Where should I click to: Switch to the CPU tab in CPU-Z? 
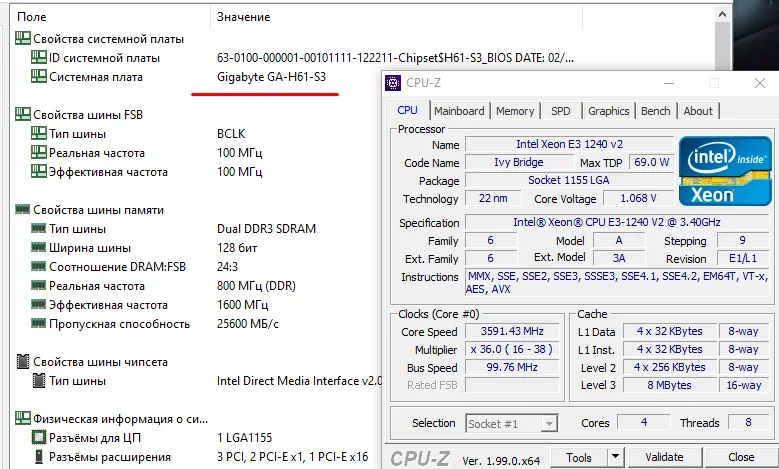click(407, 110)
